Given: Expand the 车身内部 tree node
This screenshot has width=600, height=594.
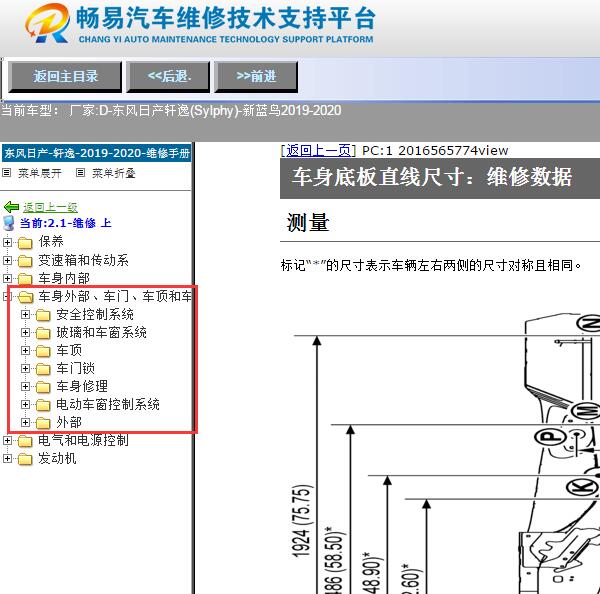Looking at the screenshot, I should point(7,278).
